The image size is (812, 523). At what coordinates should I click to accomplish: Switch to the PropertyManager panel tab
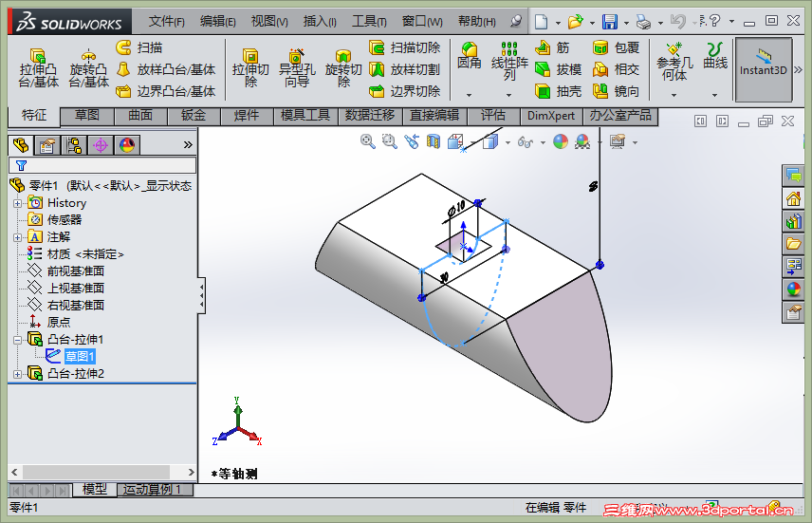click(47, 145)
